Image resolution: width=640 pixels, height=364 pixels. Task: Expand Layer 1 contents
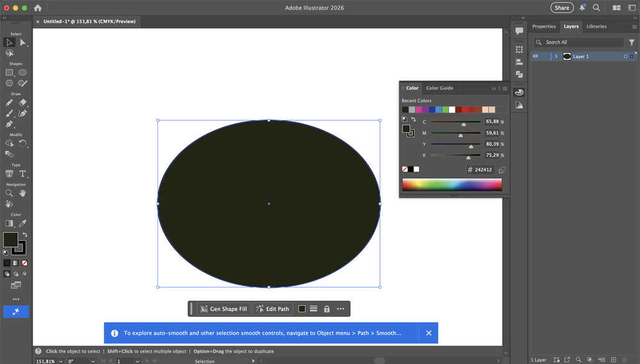point(556,56)
